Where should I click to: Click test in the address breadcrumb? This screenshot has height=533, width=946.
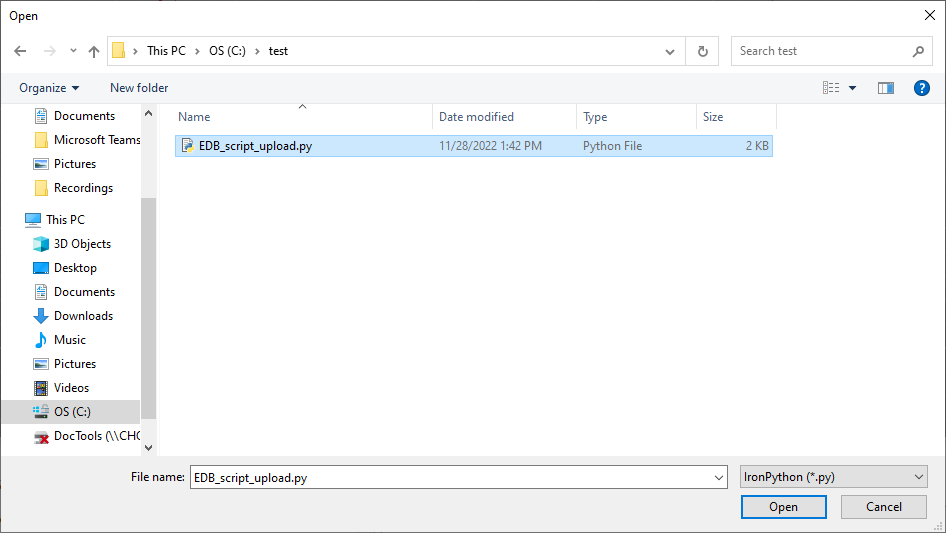pyautogui.click(x=278, y=51)
